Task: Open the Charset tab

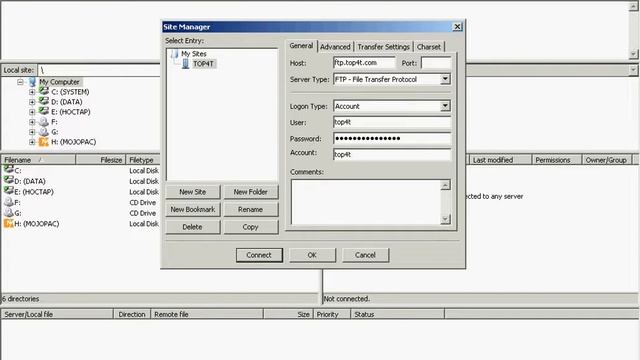Action: pyautogui.click(x=429, y=47)
